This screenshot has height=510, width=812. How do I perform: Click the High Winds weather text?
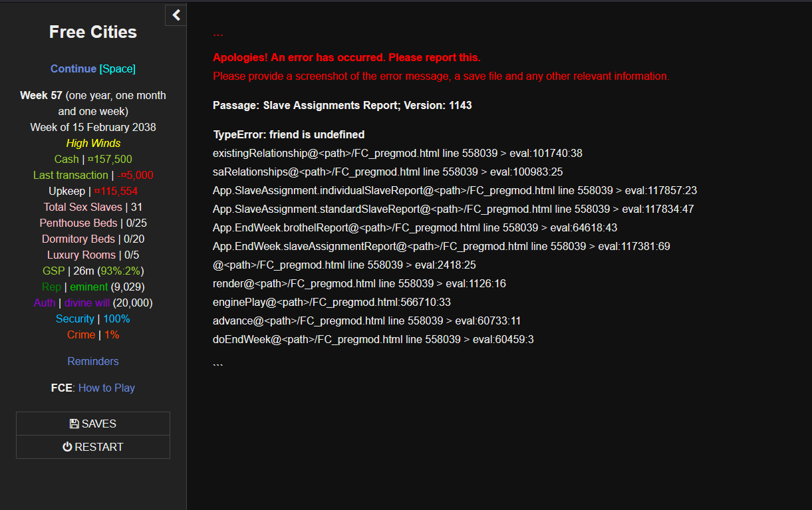click(93, 143)
